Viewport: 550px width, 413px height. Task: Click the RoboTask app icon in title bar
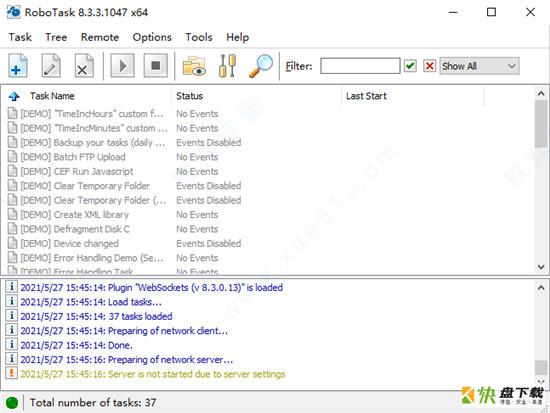[x=14, y=12]
